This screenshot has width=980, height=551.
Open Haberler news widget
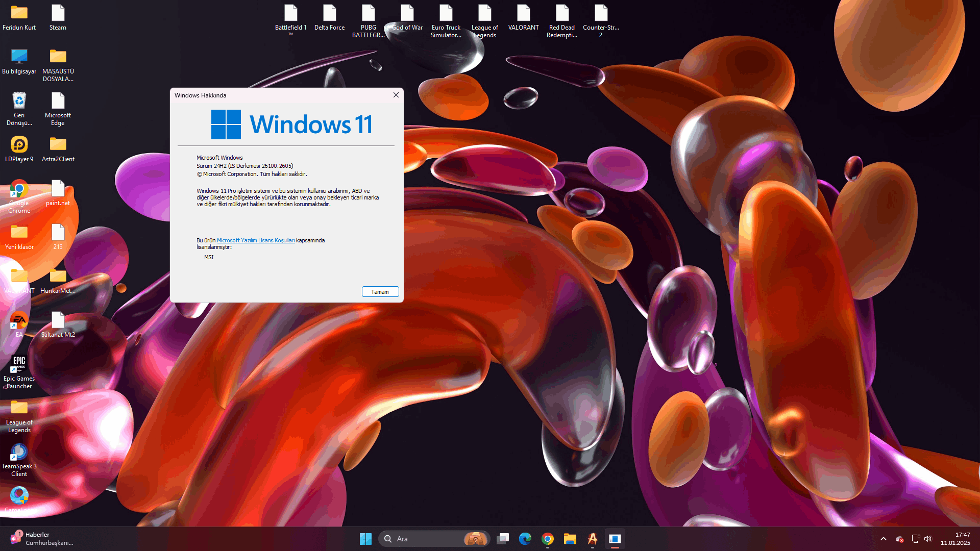point(41,539)
